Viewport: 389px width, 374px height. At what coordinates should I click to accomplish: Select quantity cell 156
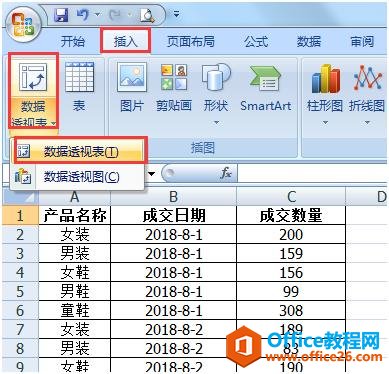[x=291, y=272]
